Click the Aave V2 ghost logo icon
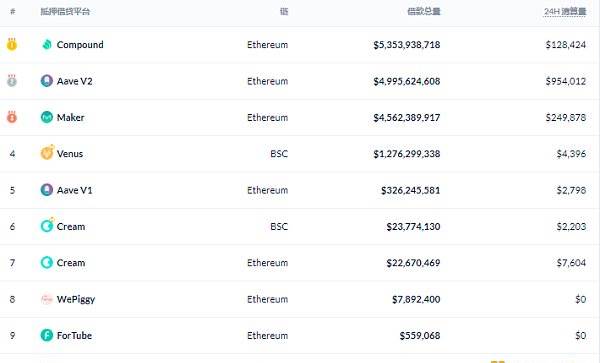The width and height of the screenshot is (600, 363). point(47,81)
